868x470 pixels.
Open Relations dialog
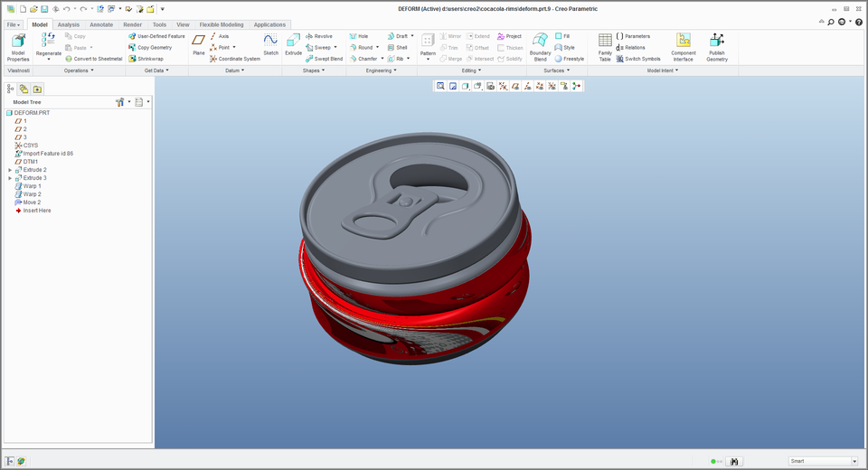[x=630, y=48]
